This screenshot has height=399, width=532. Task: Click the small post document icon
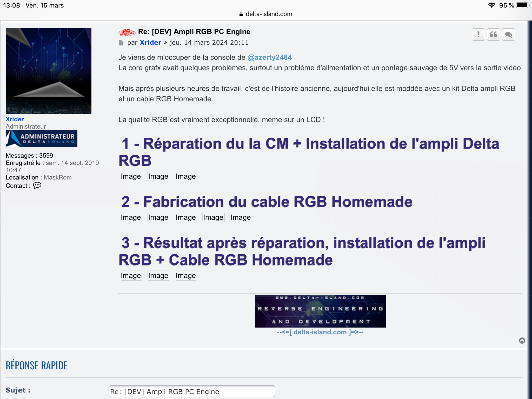tap(121, 43)
